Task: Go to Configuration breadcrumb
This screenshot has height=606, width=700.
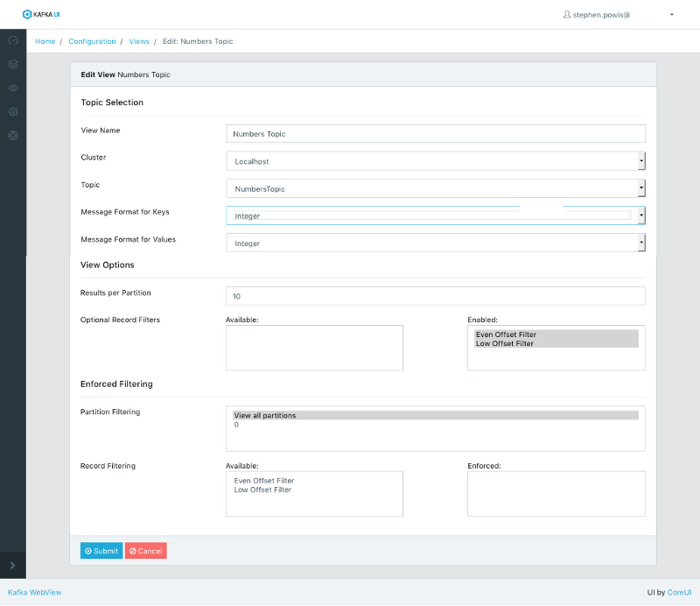Action: 92,41
